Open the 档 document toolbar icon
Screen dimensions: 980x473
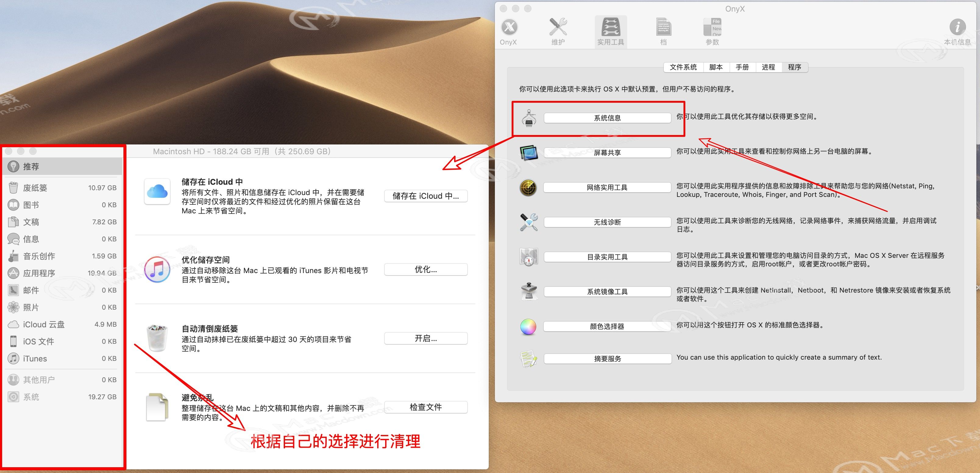(663, 27)
